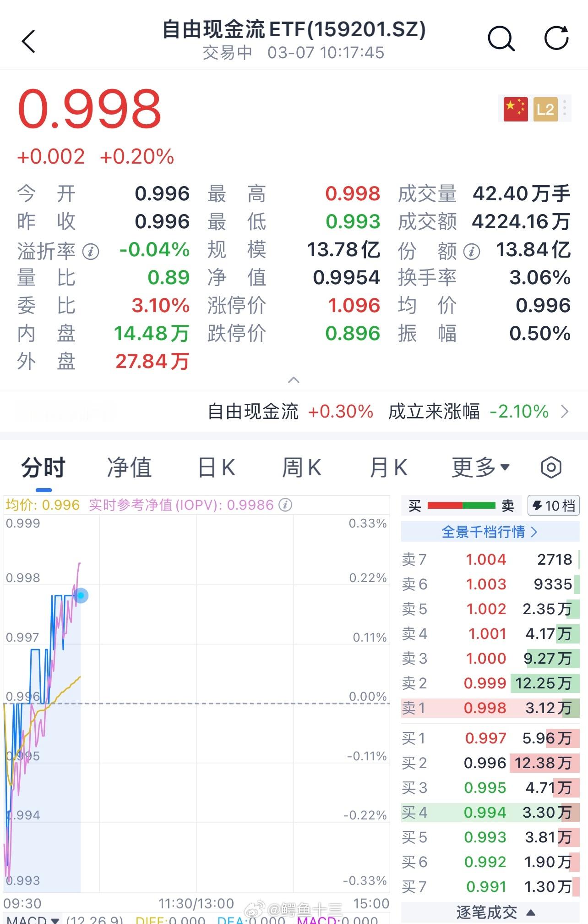Image resolution: width=588 pixels, height=924 pixels.
Task: Select 卖4 row at 1.001
Action: (x=490, y=633)
